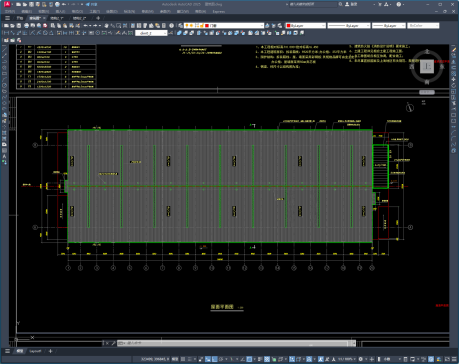Image resolution: width=459 pixels, height=364 pixels.
Task: Select the Multiline Text tool
Action: coord(4,156)
